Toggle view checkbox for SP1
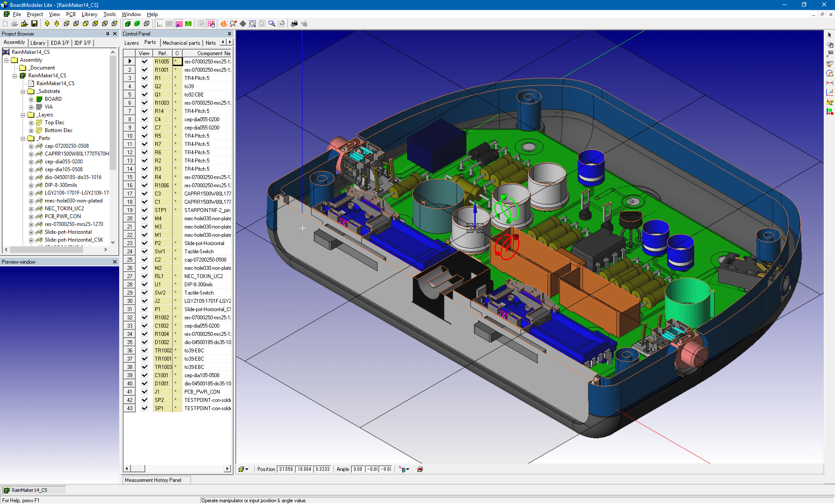835x504 pixels. point(144,408)
